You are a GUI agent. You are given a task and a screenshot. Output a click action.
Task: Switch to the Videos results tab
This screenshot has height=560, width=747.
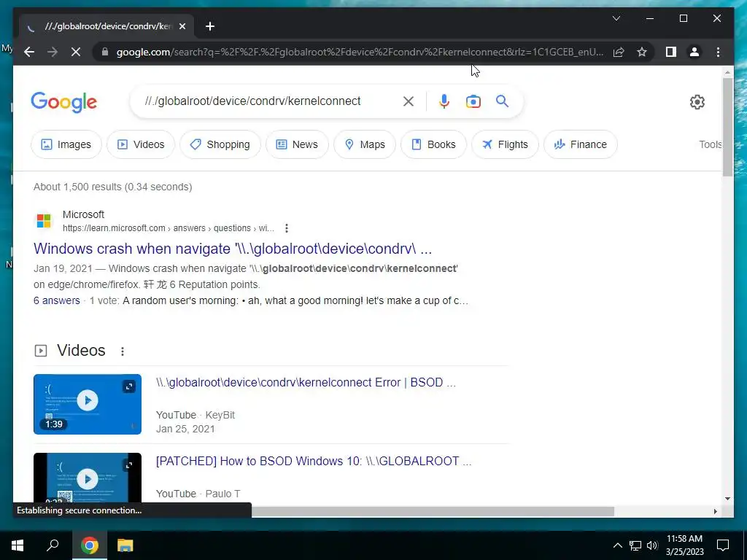coord(141,144)
